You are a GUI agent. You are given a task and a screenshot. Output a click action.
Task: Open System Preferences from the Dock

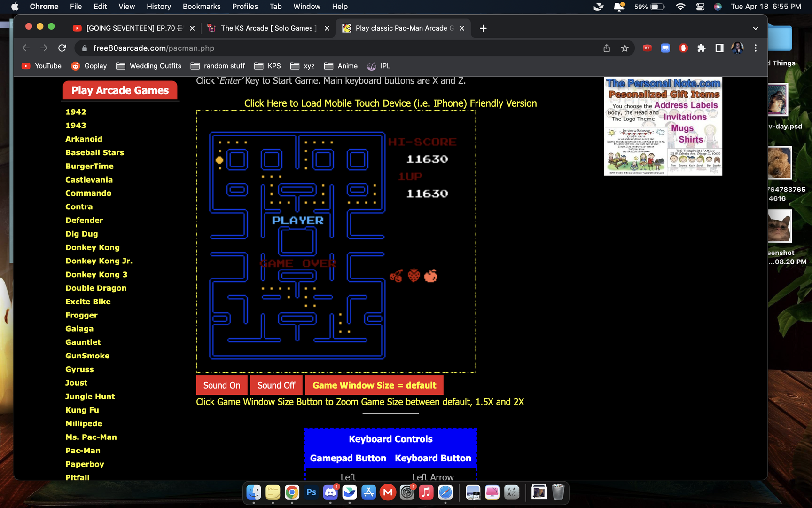407,492
